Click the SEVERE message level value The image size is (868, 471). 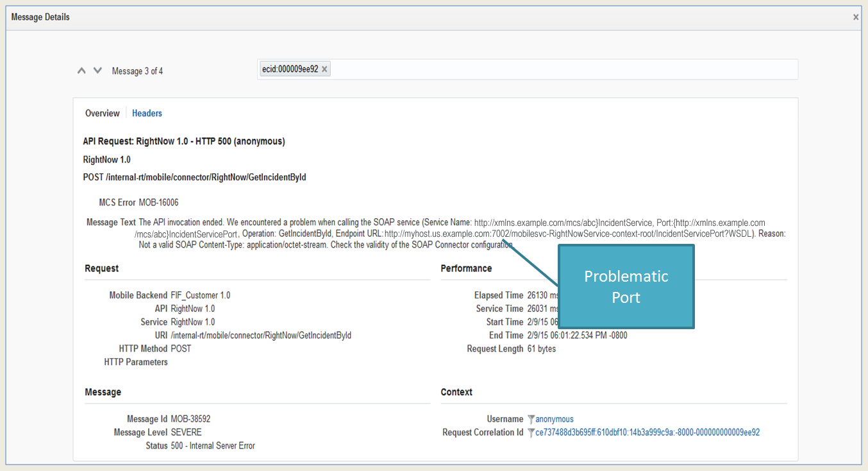click(186, 432)
